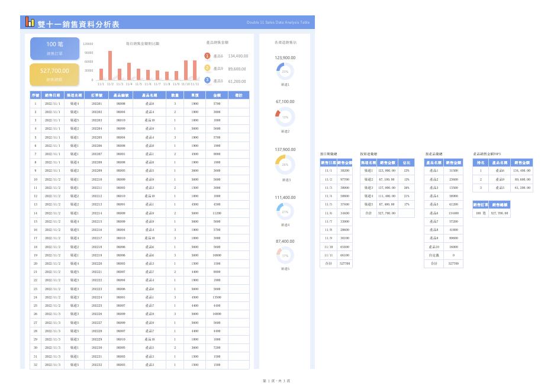Click the 134,400.00 cell in TOP3 table
The image size is (554, 392).
point(522,171)
